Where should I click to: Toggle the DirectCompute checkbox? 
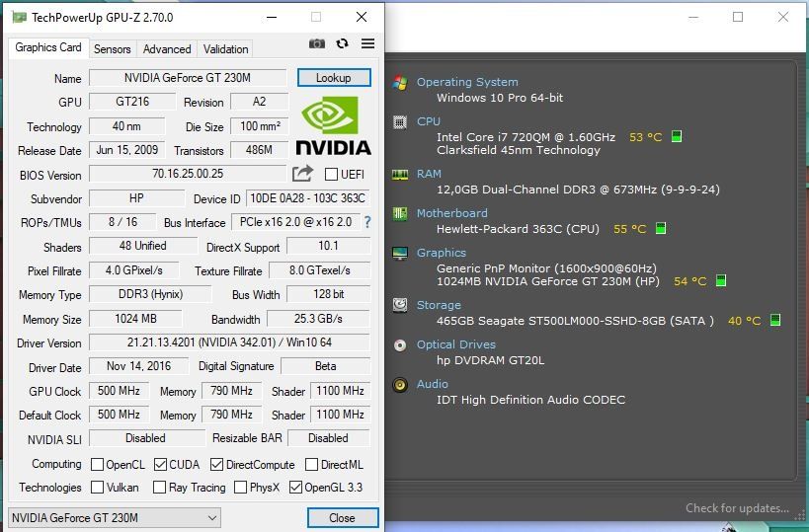coord(216,465)
